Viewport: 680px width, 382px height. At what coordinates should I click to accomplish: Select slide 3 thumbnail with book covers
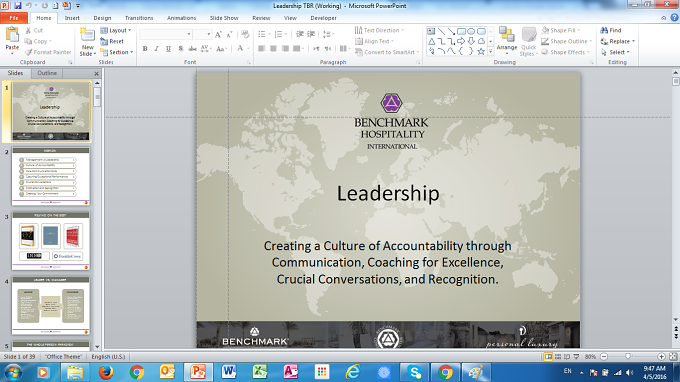(x=51, y=241)
